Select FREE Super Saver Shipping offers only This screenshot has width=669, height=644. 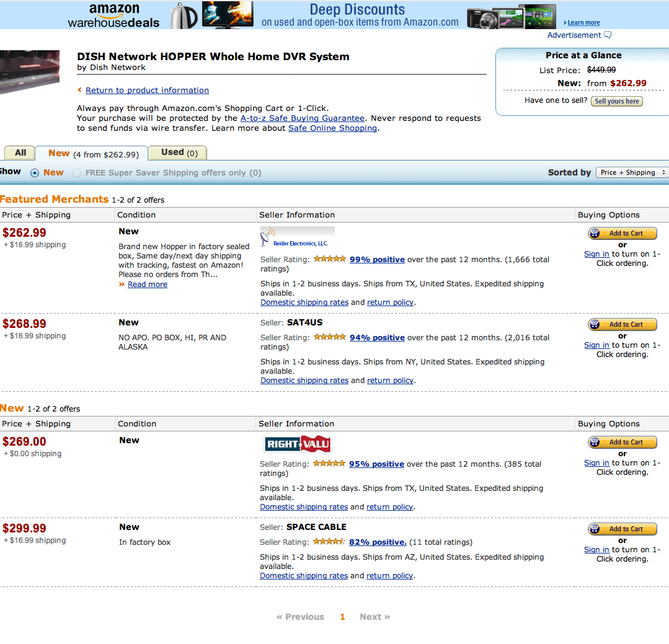(x=77, y=173)
